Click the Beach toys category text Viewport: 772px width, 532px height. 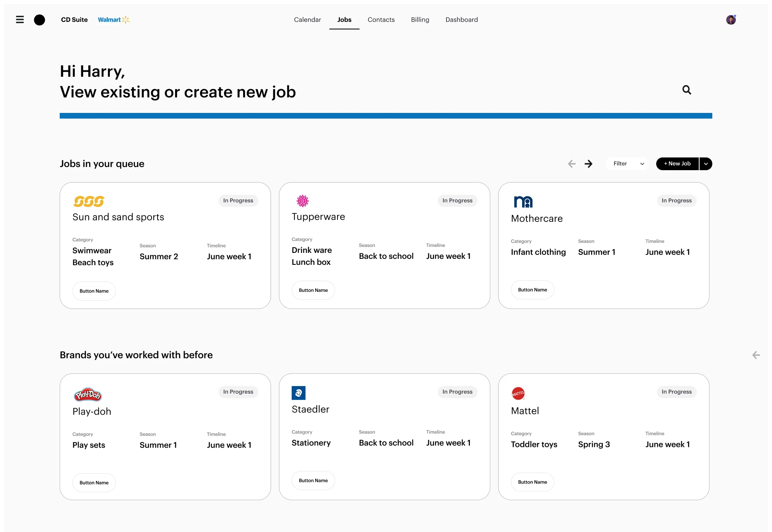(x=93, y=262)
